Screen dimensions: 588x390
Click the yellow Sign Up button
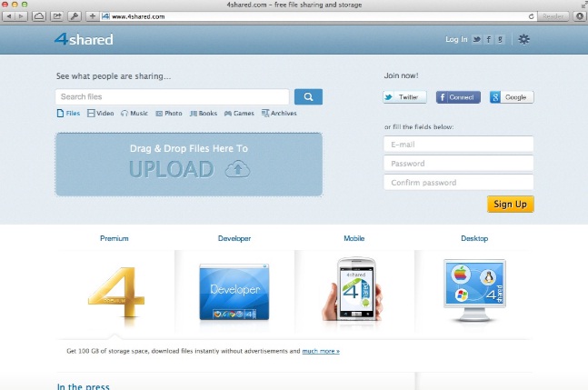511,204
